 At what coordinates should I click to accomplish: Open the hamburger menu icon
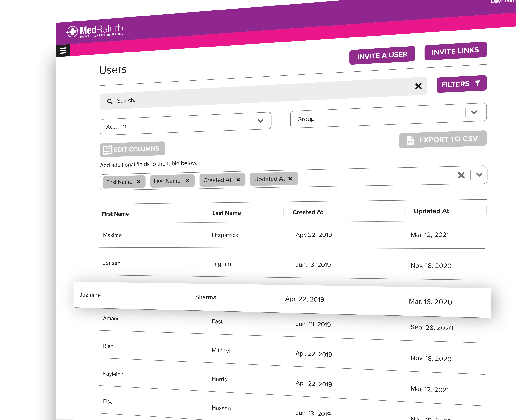63,51
